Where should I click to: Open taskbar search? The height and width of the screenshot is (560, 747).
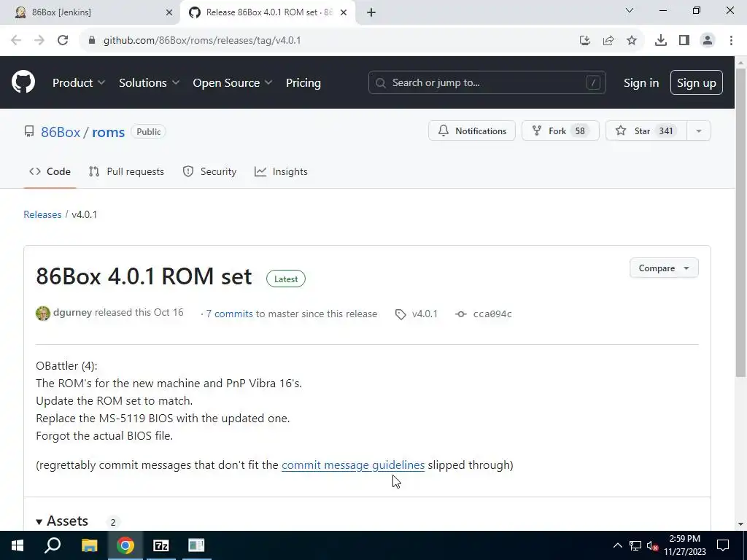coord(53,545)
